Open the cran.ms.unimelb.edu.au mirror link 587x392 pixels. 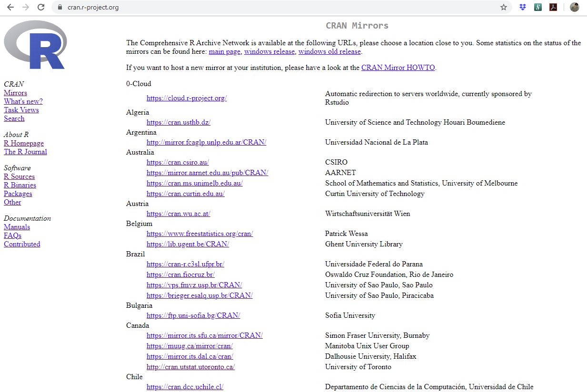click(195, 183)
